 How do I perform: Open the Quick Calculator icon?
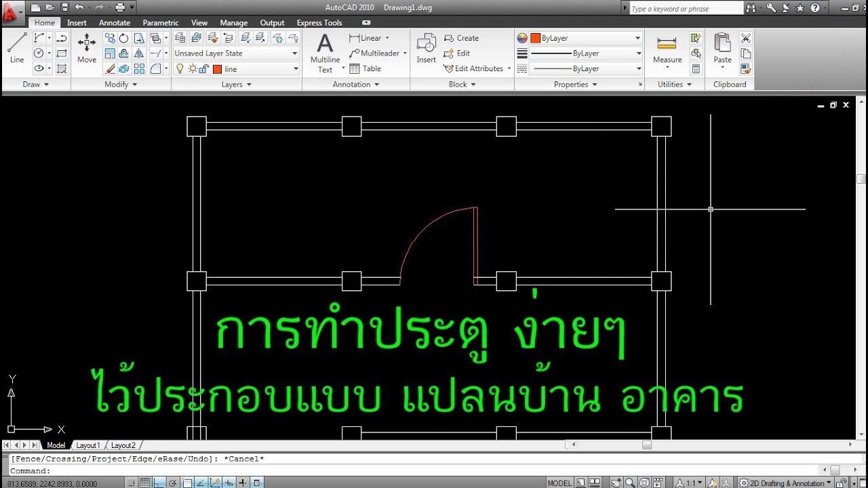click(696, 68)
